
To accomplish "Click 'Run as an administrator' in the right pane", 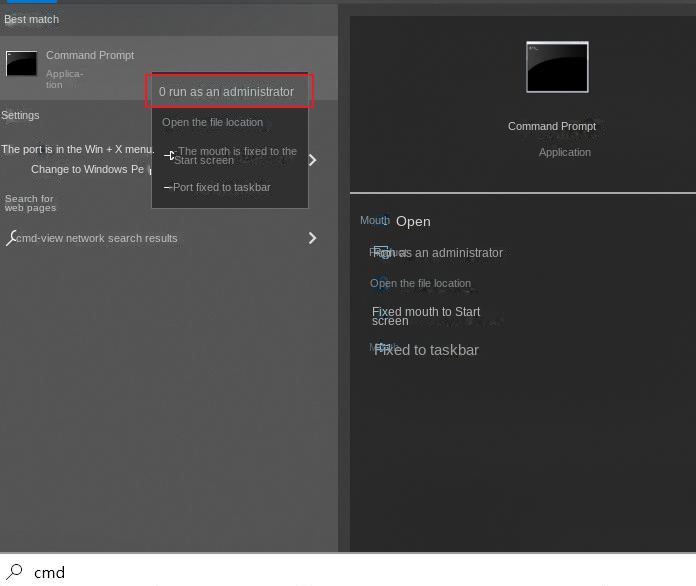I will (440, 253).
